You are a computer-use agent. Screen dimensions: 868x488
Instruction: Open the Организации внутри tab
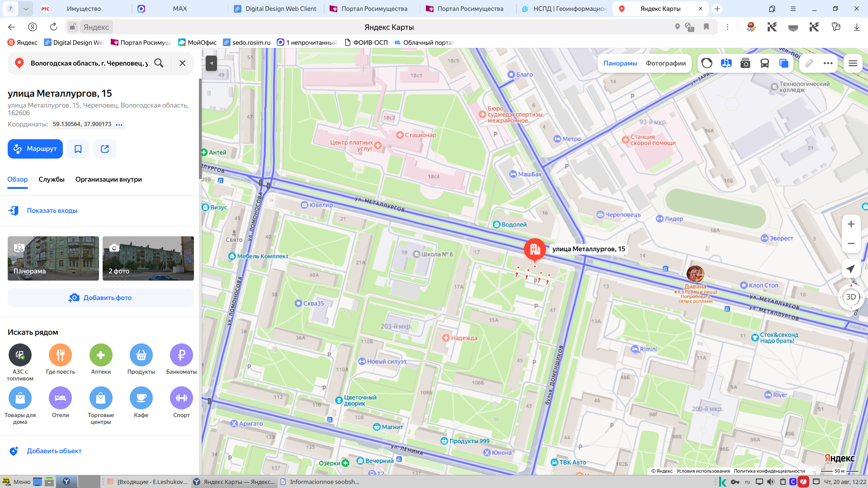pos(108,179)
